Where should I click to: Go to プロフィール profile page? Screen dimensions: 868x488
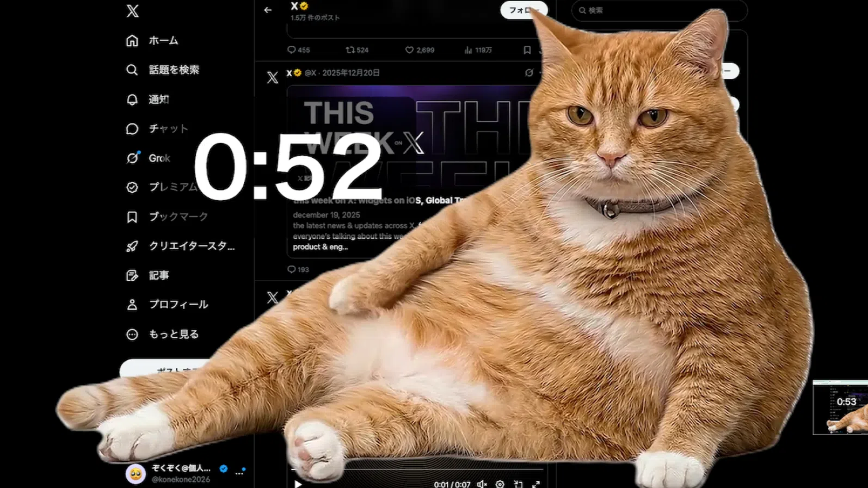click(168, 305)
